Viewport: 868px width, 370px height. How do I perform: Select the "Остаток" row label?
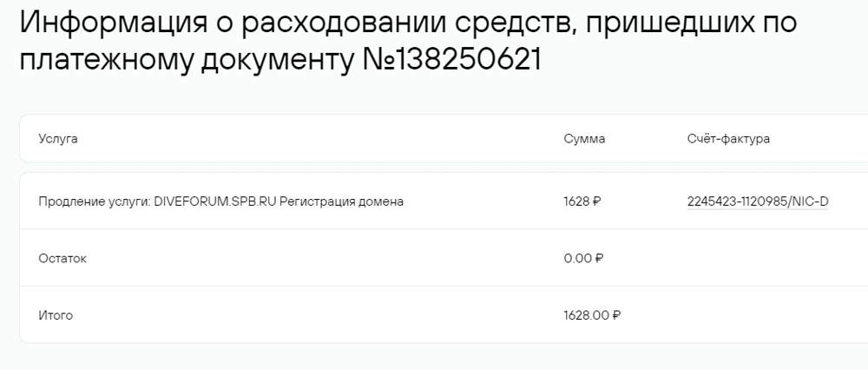pyautogui.click(x=62, y=259)
